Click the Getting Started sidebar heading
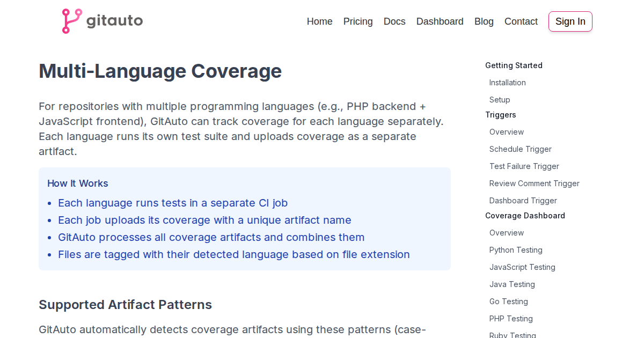This screenshot has height=338, width=644. (514, 65)
